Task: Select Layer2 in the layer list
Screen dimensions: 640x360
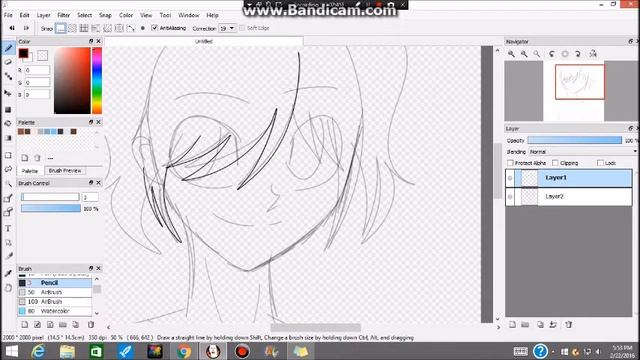Action: pos(569,197)
